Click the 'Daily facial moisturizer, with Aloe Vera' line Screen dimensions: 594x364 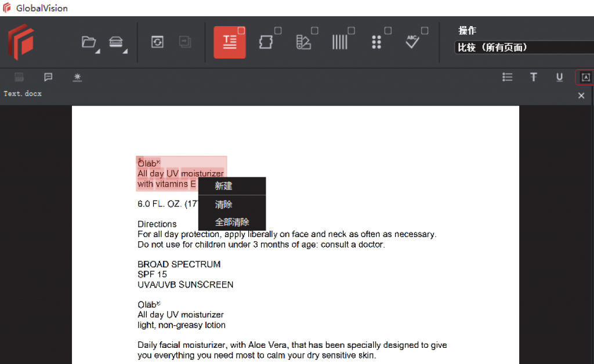click(292, 345)
